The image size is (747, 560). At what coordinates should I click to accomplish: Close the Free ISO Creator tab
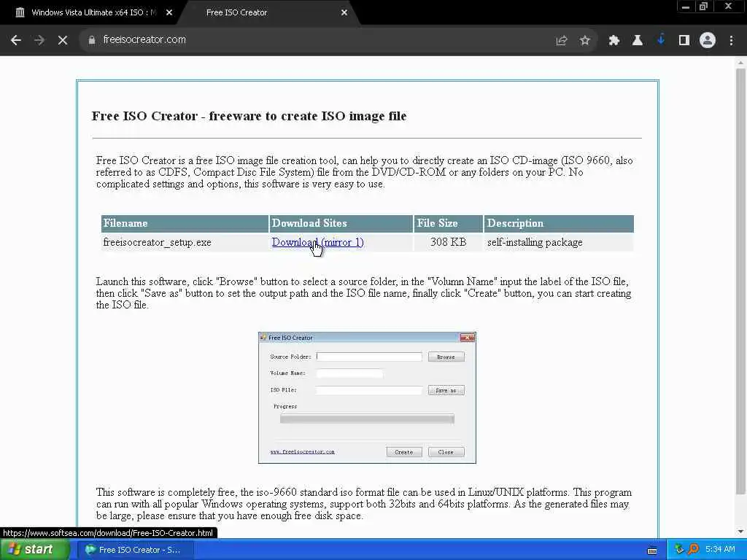pyautogui.click(x=344, y=13)
